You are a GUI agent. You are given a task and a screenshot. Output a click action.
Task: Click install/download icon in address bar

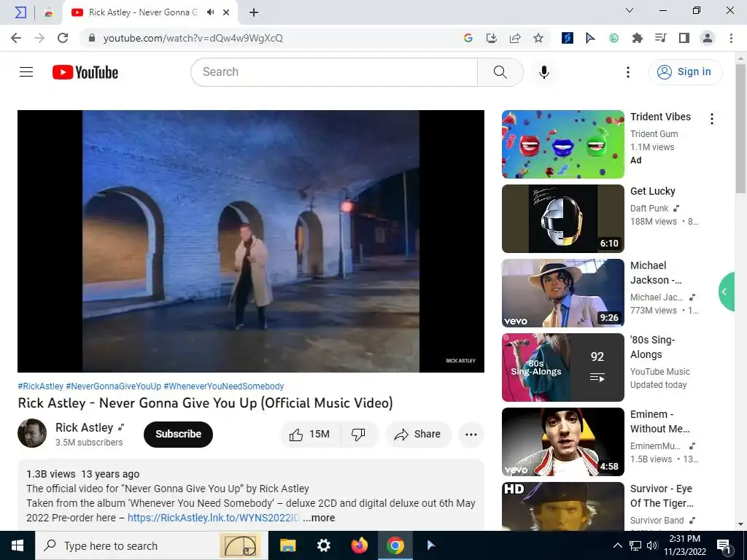[491, 38]
